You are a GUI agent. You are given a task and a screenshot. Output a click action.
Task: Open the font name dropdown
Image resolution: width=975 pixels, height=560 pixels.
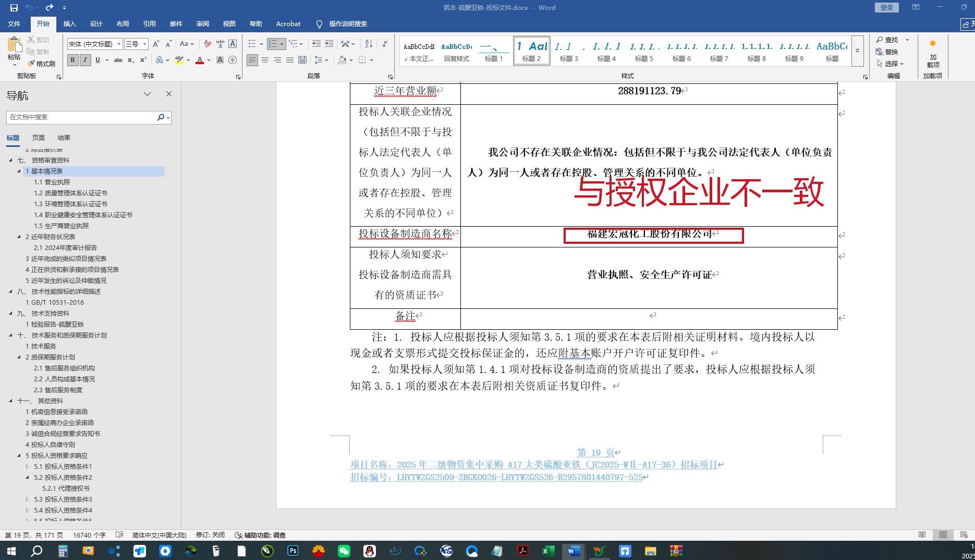coord(119,44)
